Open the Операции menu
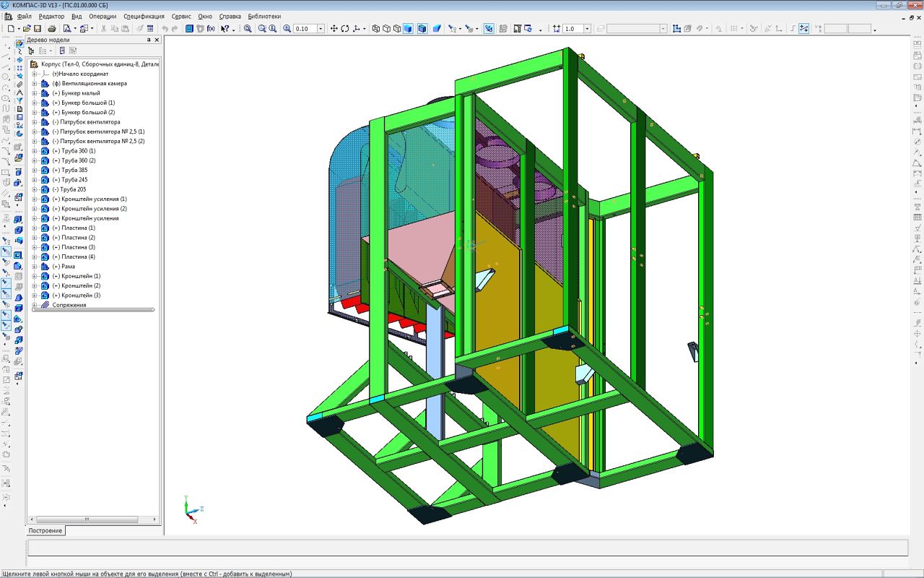Screen dimensions: 924x578 (103, 16)
